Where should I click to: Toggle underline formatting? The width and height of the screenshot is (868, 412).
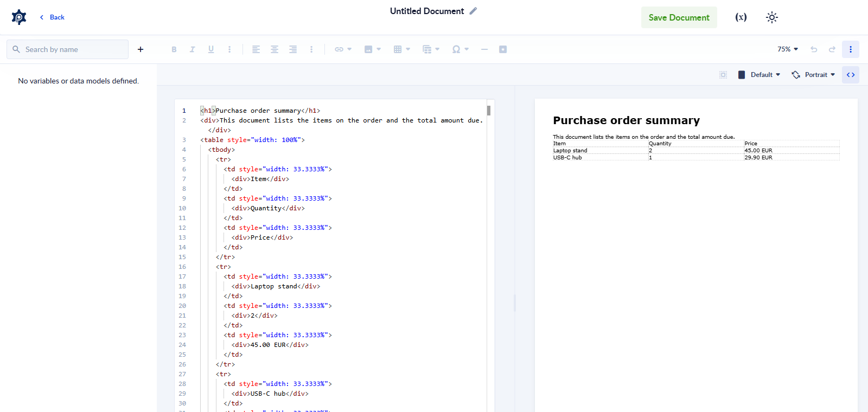pos(211,49)
